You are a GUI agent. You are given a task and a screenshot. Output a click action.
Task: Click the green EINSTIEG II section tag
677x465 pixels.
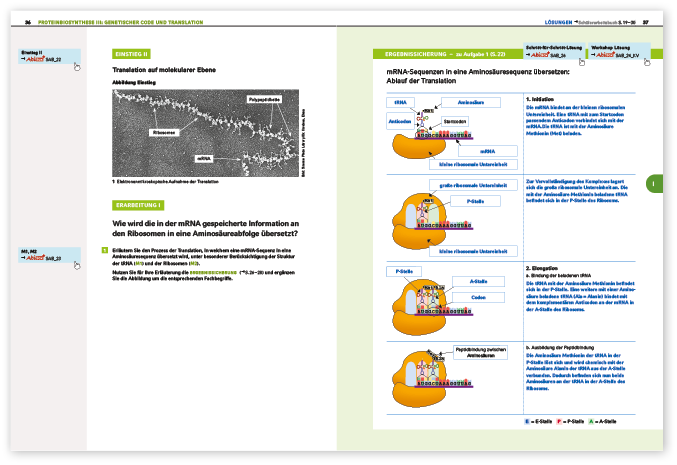(x=132, y=54)
